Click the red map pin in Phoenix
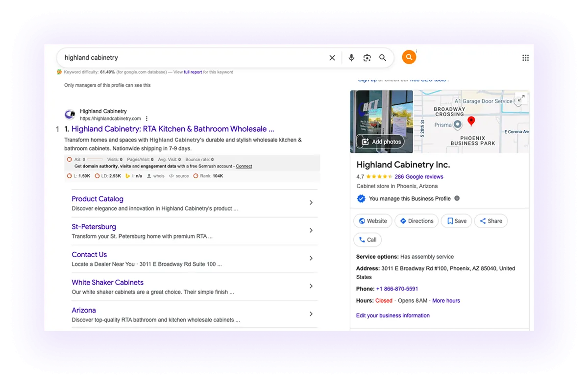The width and height of the screenshot is (588, 385). (x=471, y=120)
